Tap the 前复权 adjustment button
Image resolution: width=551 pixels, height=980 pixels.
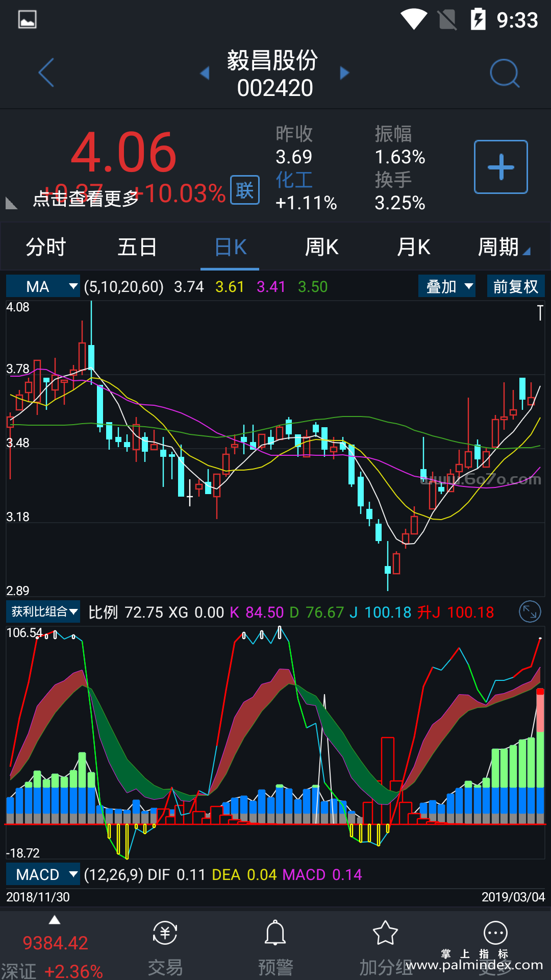[x=516, y=286]
